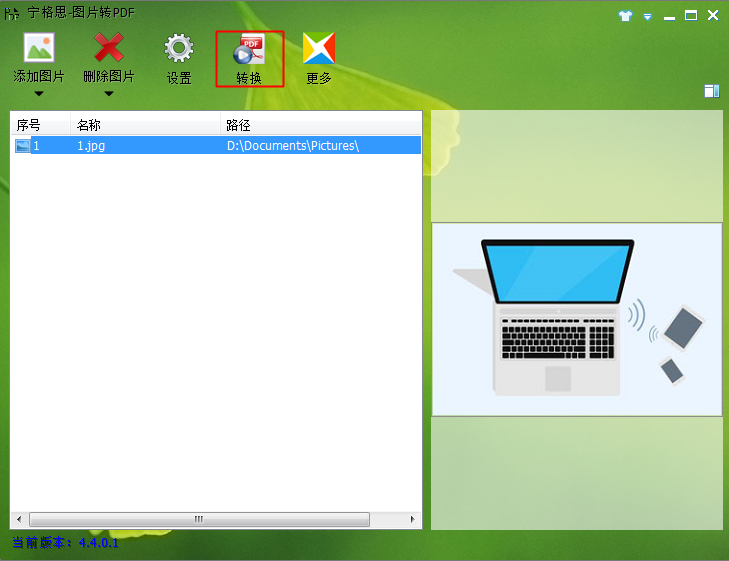729x561 pixels.
Task: Sort by the 路径 column header
Action: (321, 125)
